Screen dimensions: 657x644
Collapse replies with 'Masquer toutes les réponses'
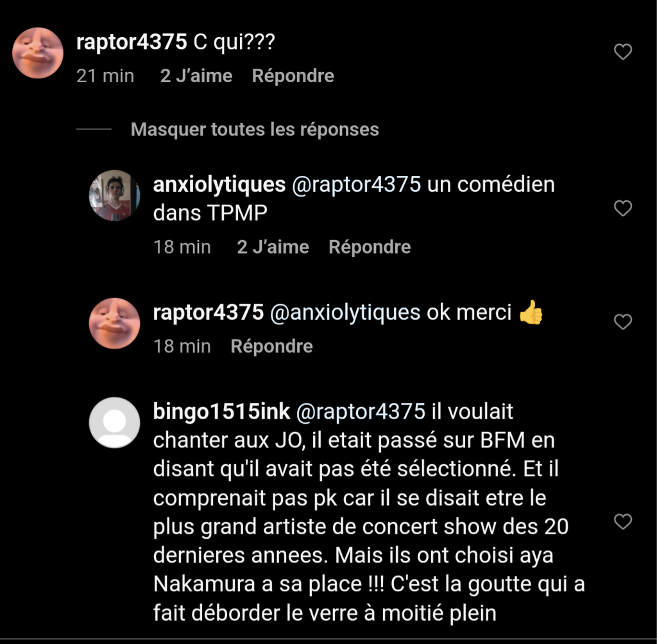click(255, 129)
